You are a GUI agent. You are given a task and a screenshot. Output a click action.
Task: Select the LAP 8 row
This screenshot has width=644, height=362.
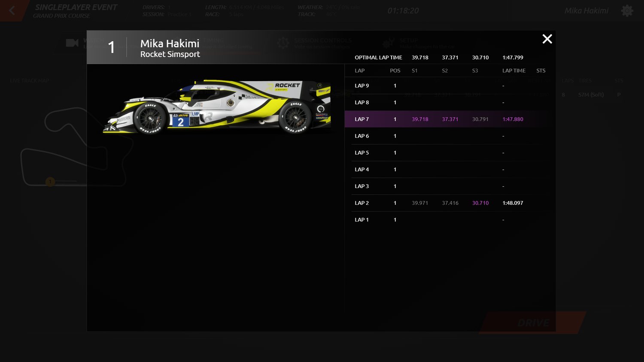click(450, 102)
